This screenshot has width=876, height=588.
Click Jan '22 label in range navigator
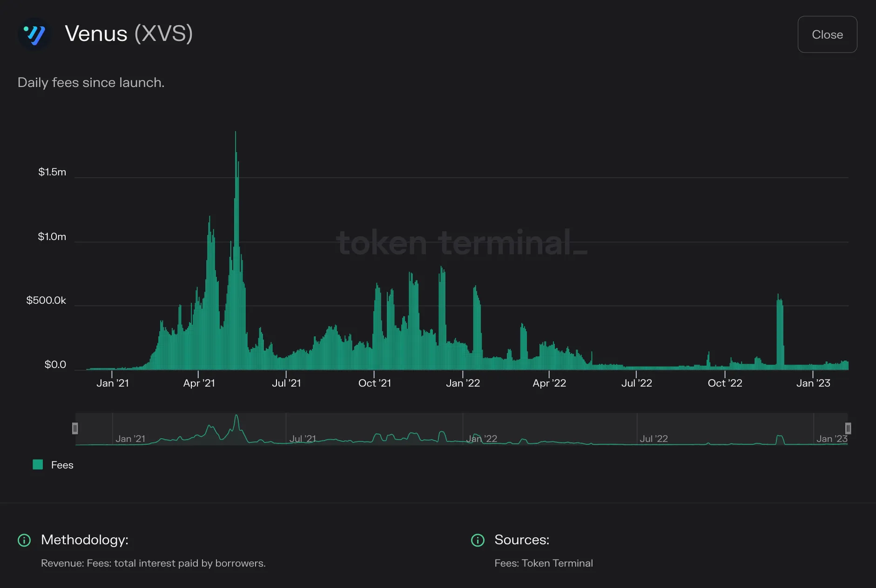tap(481, 439)
